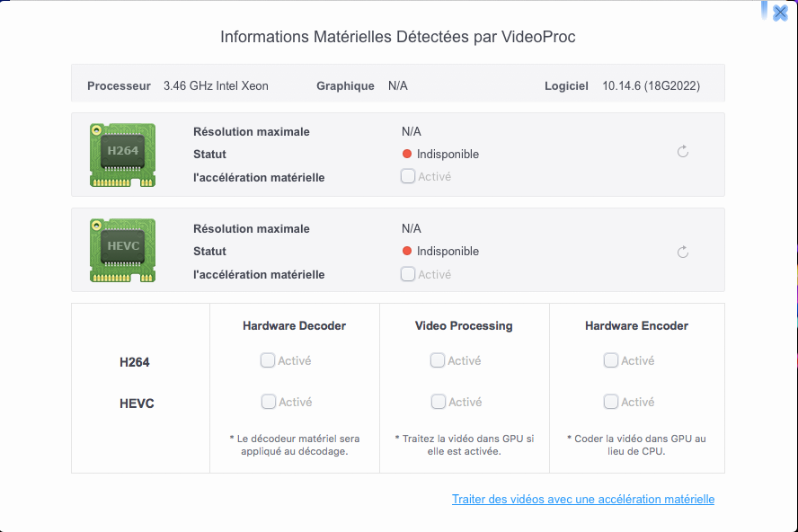Image resolution: width=798 pixels, height=532 pixels.
Task: Click the 'Graphique' label
Action: click(x=346, y=85)
